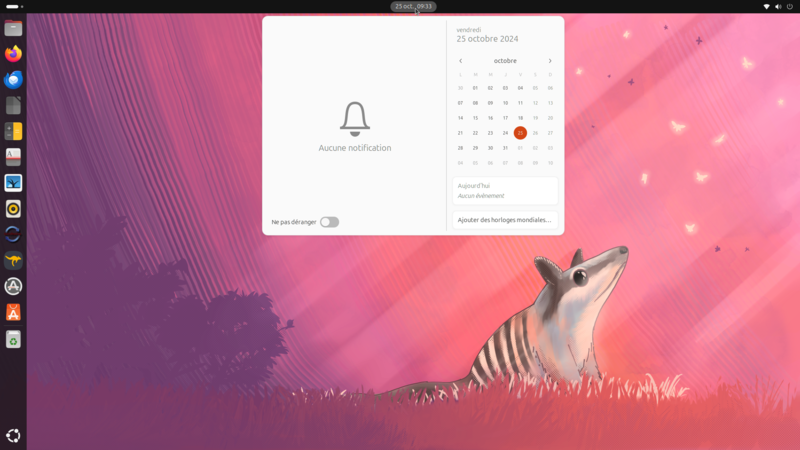The height and width of the screenshot is (450, 800).
Task: Click the volume speaker icon in top bar
Action: (x=778, y=7)
